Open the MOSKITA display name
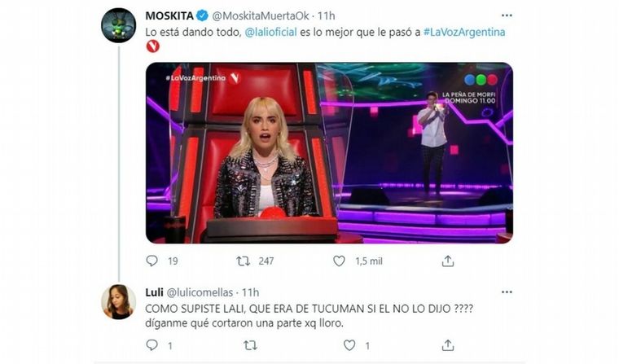619x364 pixels. click(x=169, y=15)
